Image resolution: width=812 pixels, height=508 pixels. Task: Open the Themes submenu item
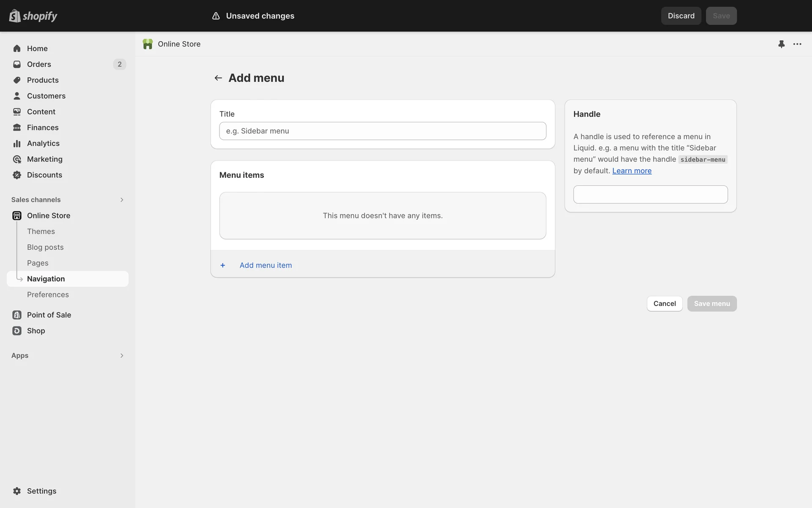41,232
